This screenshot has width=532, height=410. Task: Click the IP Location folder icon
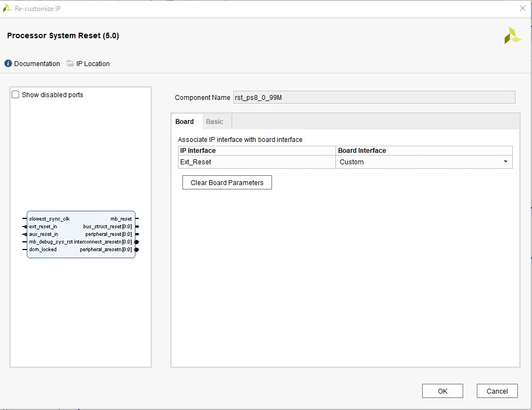(x=70, y=64)
